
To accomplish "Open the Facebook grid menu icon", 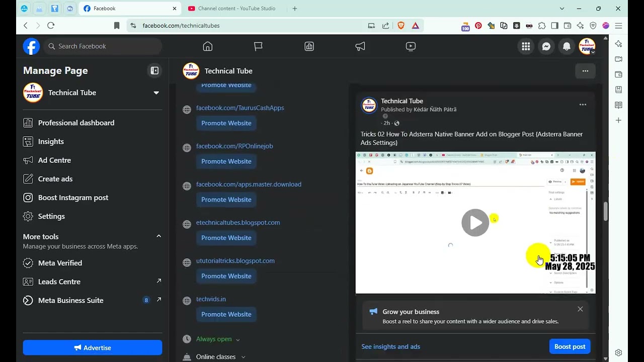I will pos(526,46).
